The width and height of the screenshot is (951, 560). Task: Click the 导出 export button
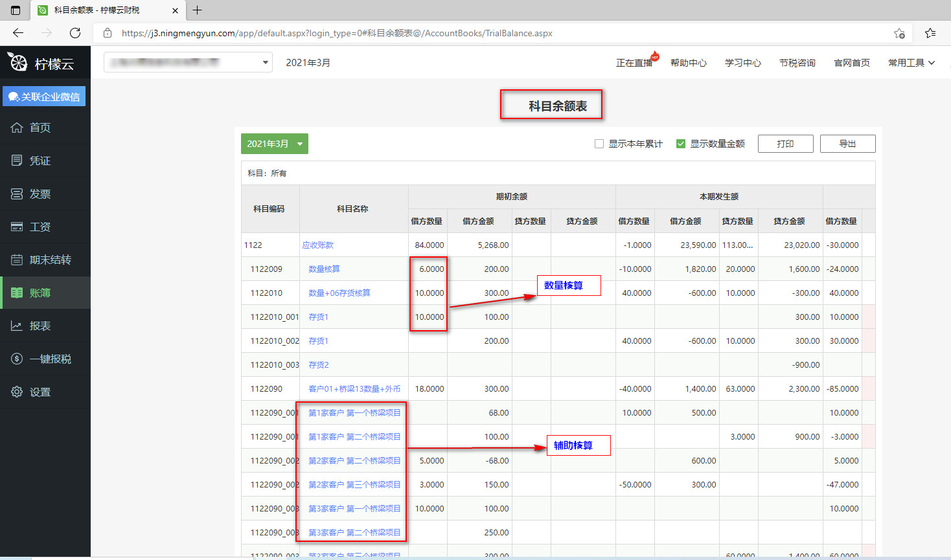click(847, 144)
